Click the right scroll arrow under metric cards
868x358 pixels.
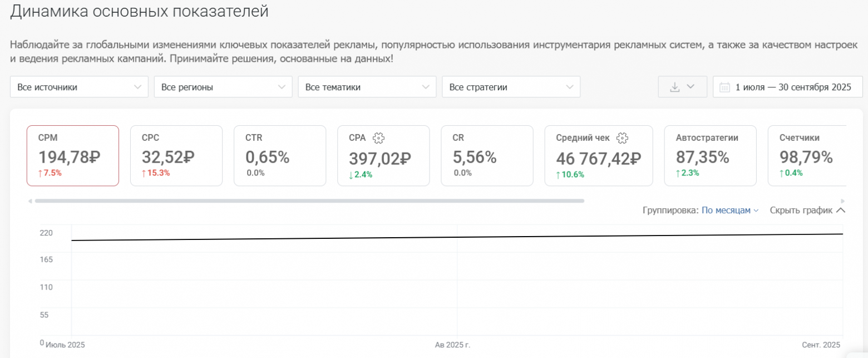click(x=843, y=201)
